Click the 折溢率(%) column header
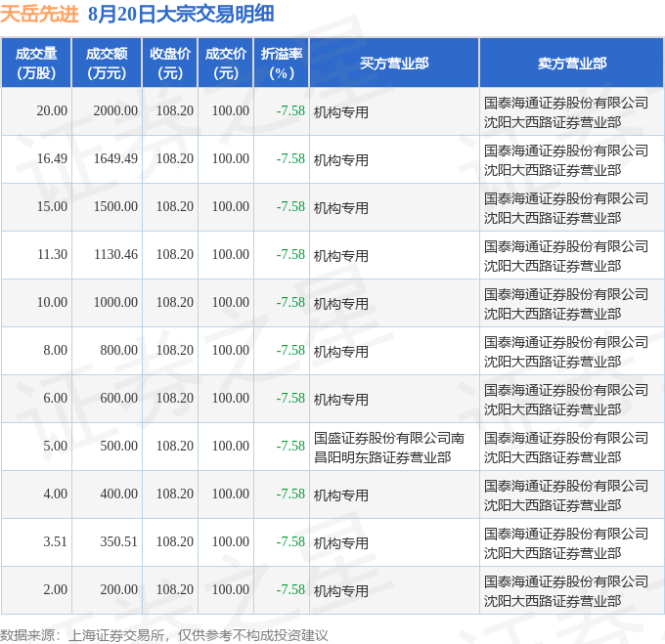The height and width of the screenshot is (644, 665). coord(282,63)
